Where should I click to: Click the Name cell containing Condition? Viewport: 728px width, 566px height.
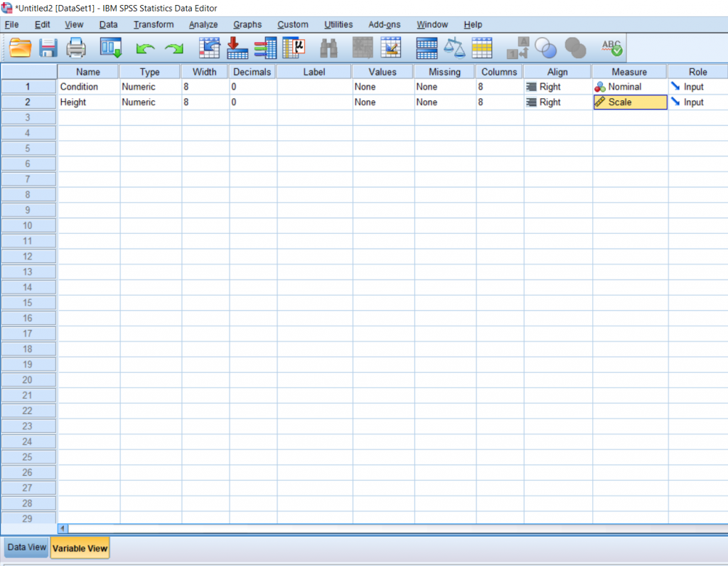point(87,86)
